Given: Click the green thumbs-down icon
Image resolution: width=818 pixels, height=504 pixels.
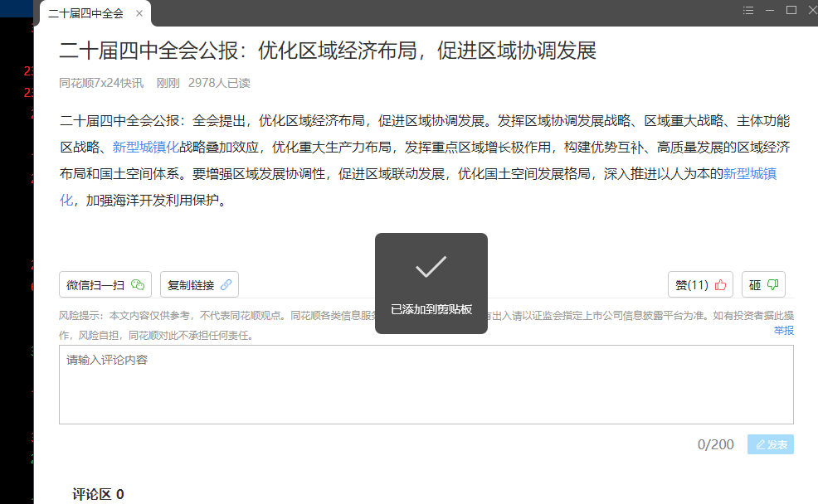Looking at the screenshot, I should [772, 284].
